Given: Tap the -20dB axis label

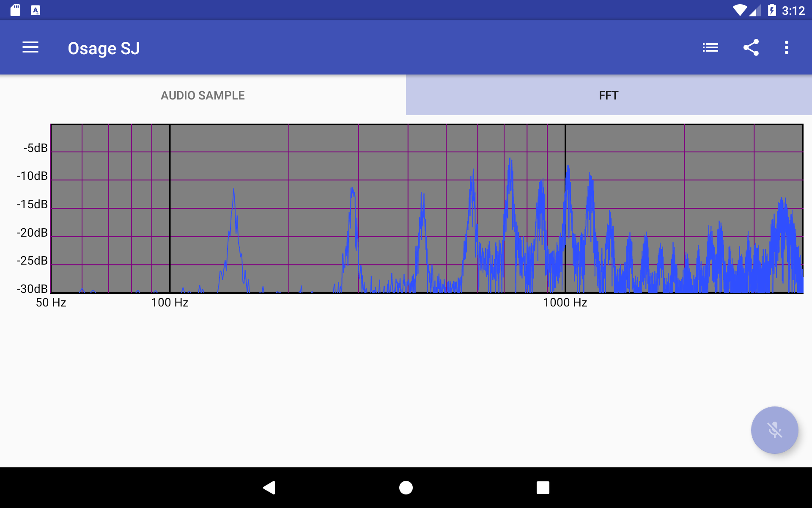Looking at the screenshot, I should [x=32, y=232].
